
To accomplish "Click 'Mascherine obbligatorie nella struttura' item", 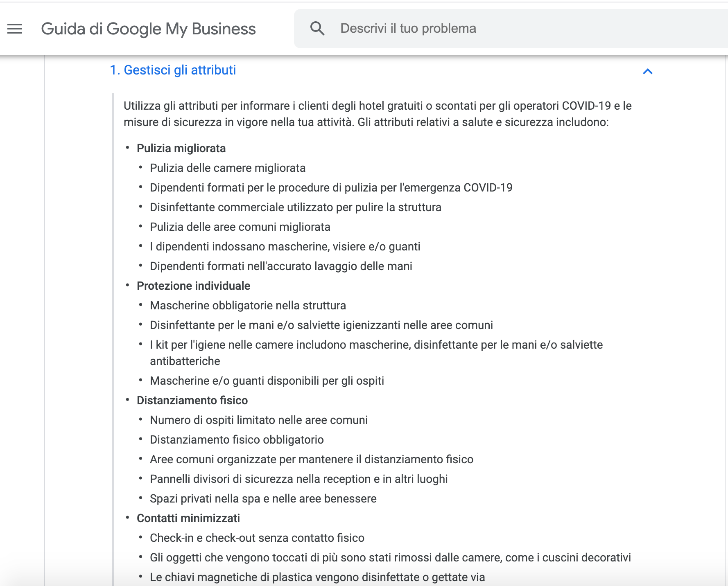I will point(248,305).
